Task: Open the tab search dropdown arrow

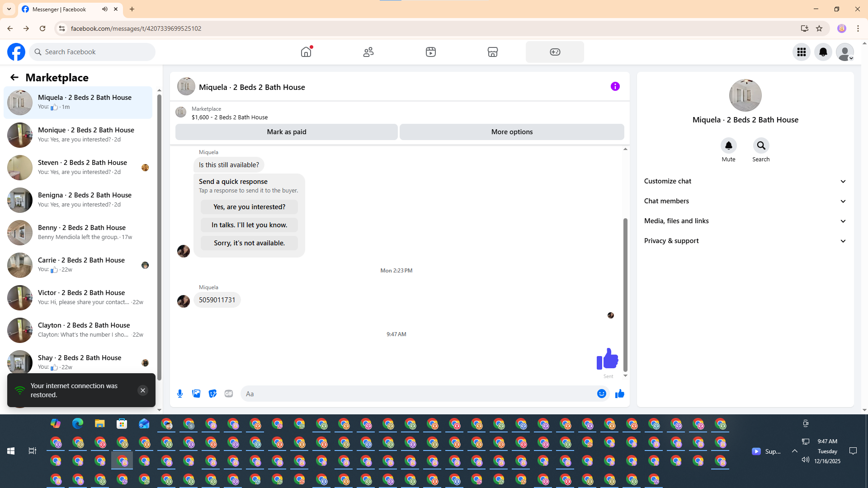Action: point(9,9)
